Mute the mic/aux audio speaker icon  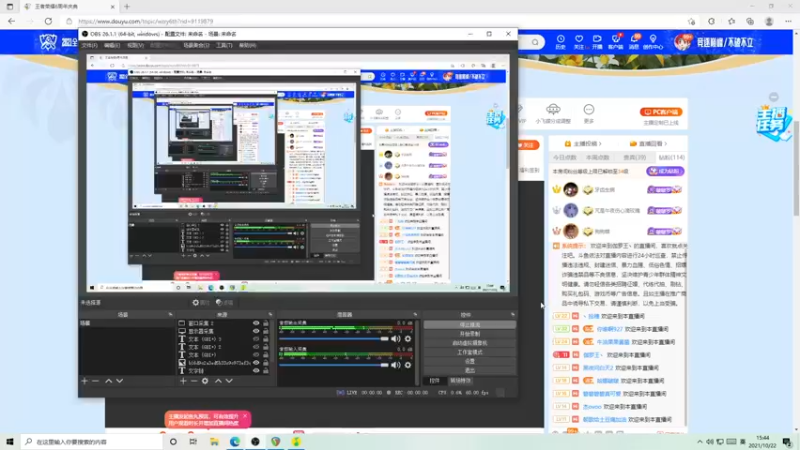click(x=396, y=365)
